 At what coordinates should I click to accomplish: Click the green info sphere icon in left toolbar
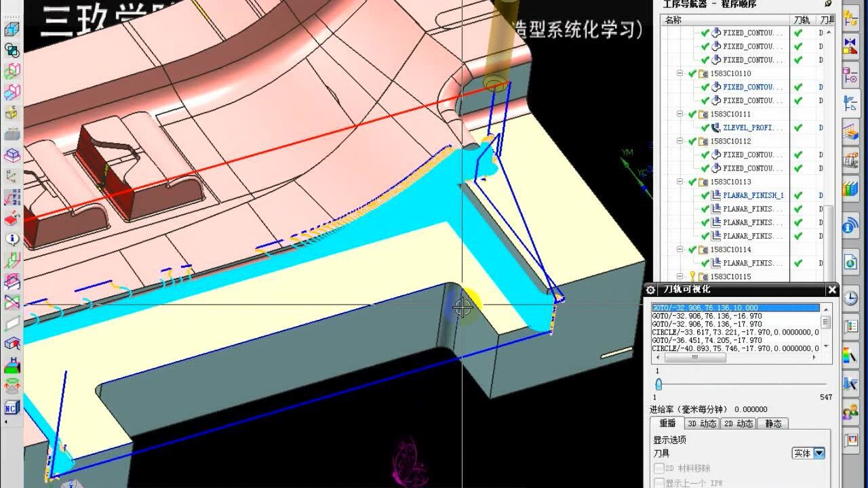pos(11,239)
